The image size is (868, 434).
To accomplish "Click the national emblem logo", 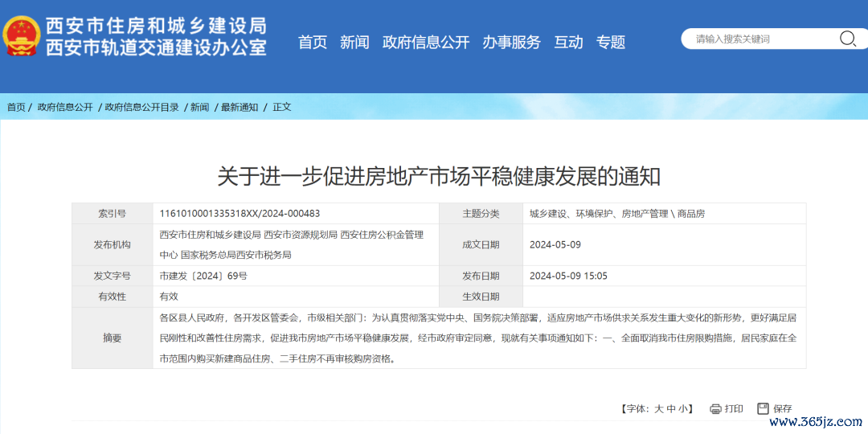I will 23,36.
